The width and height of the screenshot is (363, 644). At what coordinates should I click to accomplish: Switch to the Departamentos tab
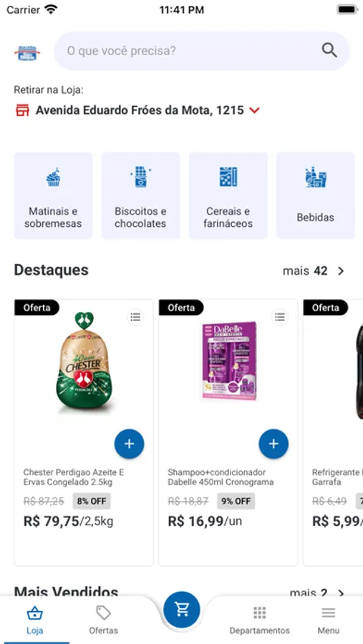[259, 620]
